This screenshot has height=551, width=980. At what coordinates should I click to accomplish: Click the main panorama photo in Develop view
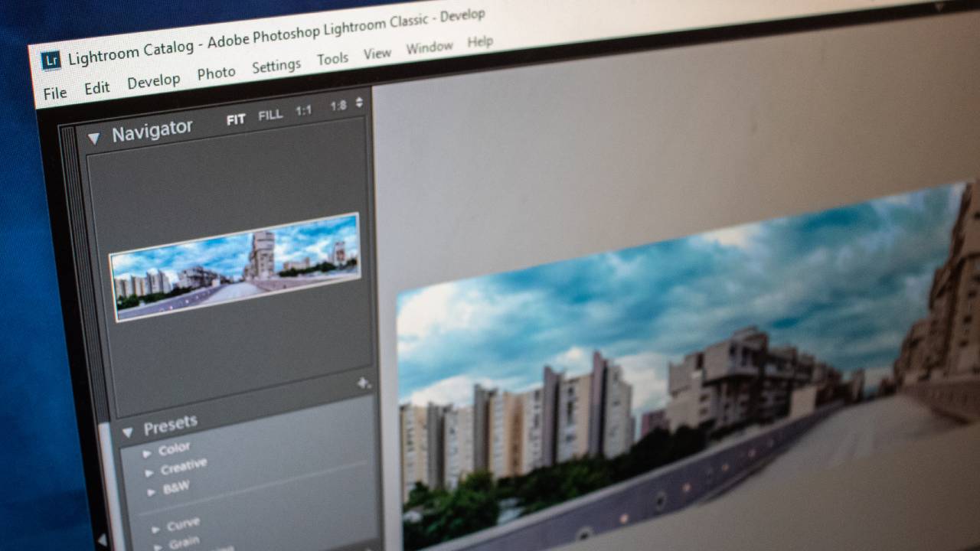[x=674, y=367]
